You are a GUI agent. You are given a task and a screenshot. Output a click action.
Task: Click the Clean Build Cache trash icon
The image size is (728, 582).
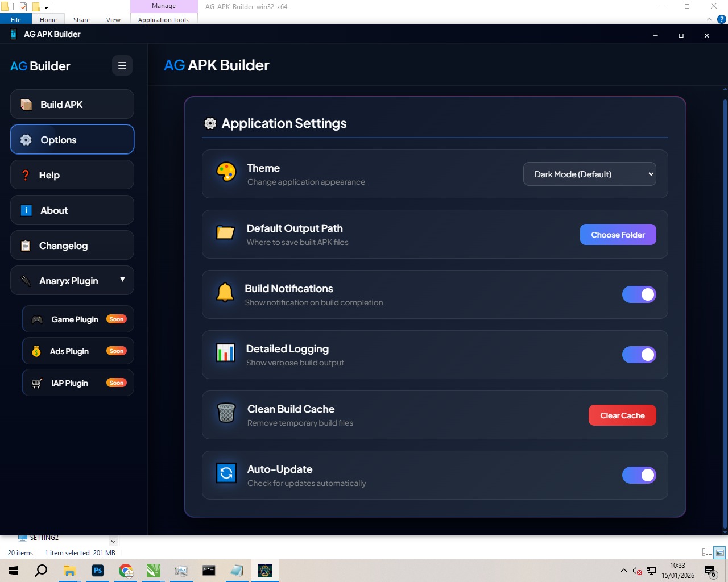[x=226, y=413]
